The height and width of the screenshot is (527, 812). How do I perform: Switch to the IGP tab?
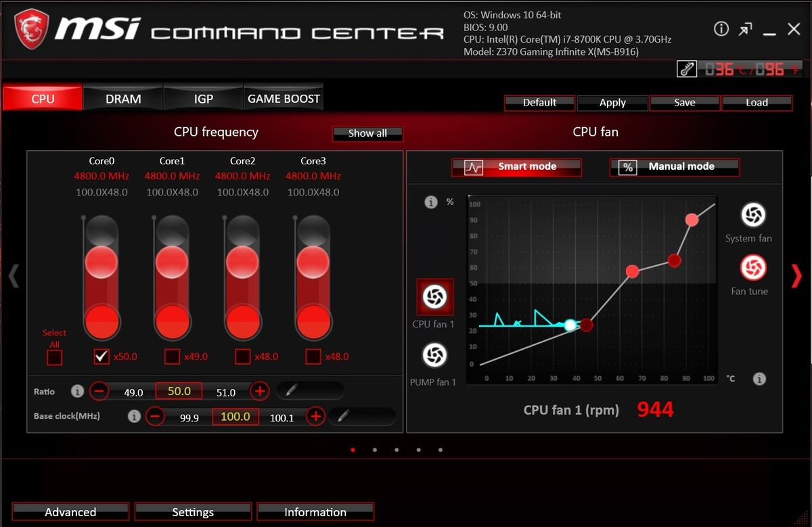pyautogui.click(x=204, y=98)
